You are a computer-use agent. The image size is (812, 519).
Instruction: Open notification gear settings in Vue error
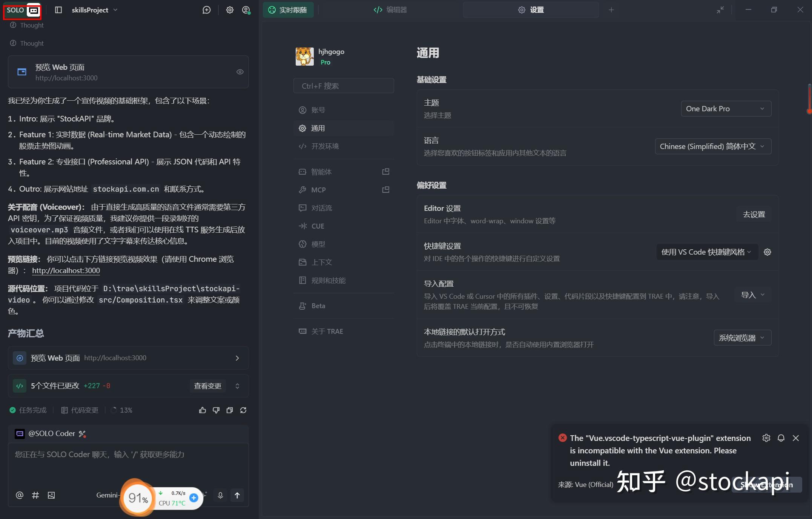(x=766, y=438)
